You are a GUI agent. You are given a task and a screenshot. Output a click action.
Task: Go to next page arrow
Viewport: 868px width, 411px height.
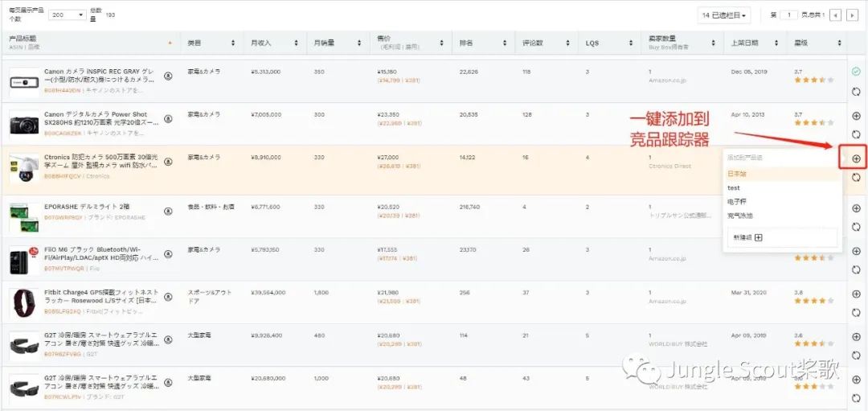pos(852,15)
